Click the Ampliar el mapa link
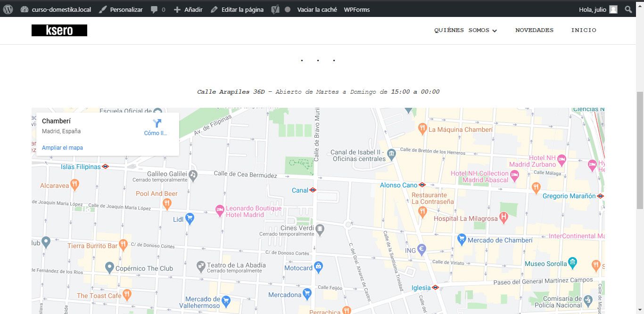644x314 pixels. coord(62,148)
